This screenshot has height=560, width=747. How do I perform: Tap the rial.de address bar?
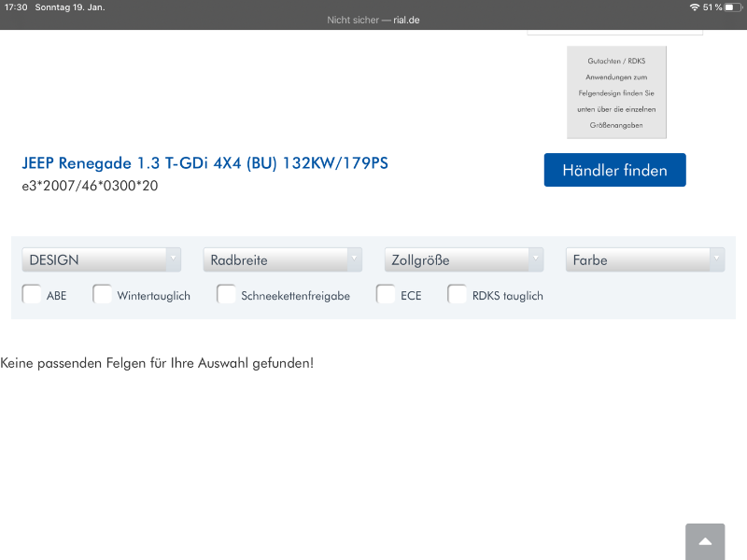point(373,20)
